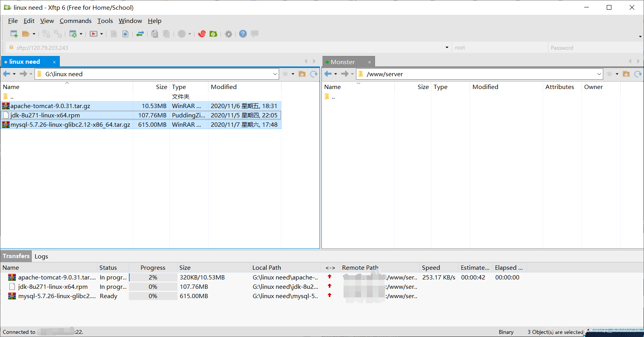Click the green-blue transfer arrows icon

pyautogui.click(x=140, y=34)
